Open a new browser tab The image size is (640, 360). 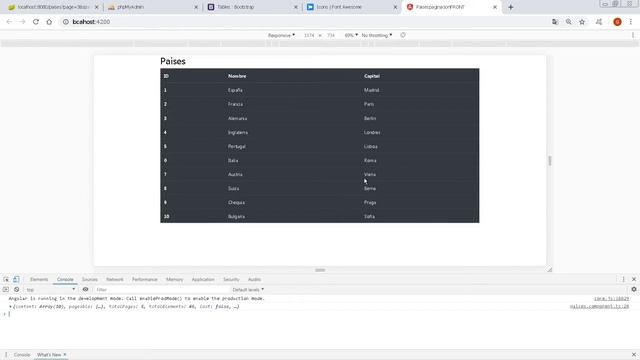pos(511,7)
